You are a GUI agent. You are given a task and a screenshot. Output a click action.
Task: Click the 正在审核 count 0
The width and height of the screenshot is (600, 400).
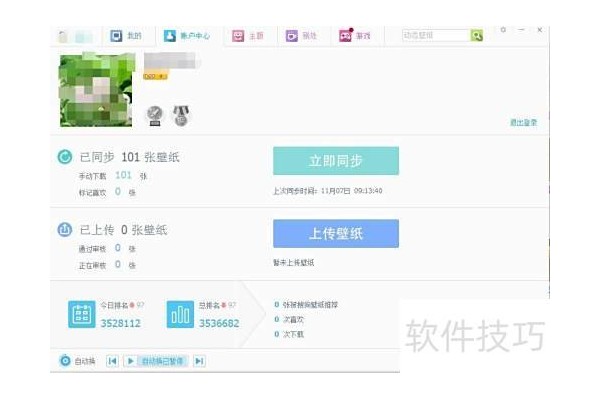(118, 264)
